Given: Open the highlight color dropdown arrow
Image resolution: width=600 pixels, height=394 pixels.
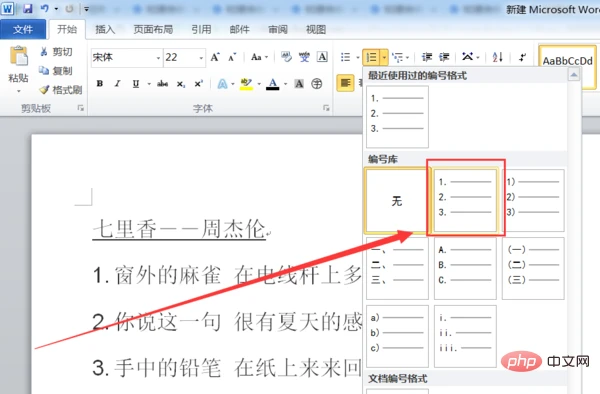Looking at the screenshot, I should 259,84.
